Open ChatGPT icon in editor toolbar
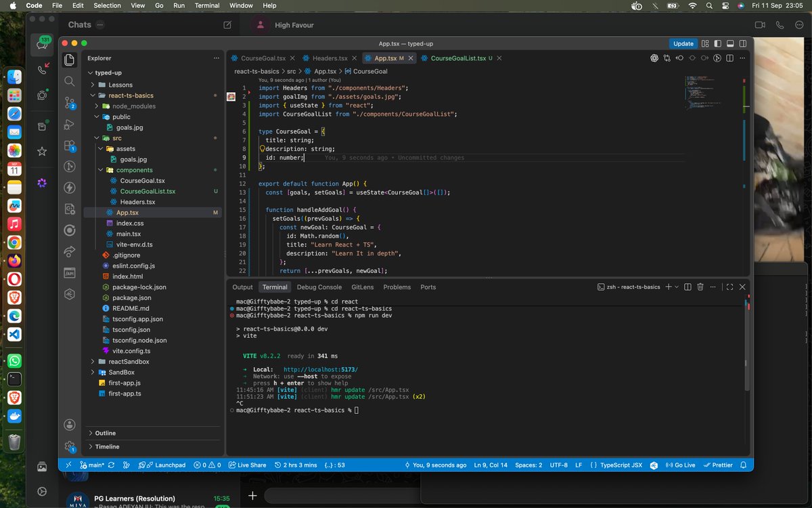This screenshot has width=812, height=508. (x=654, y=58)
